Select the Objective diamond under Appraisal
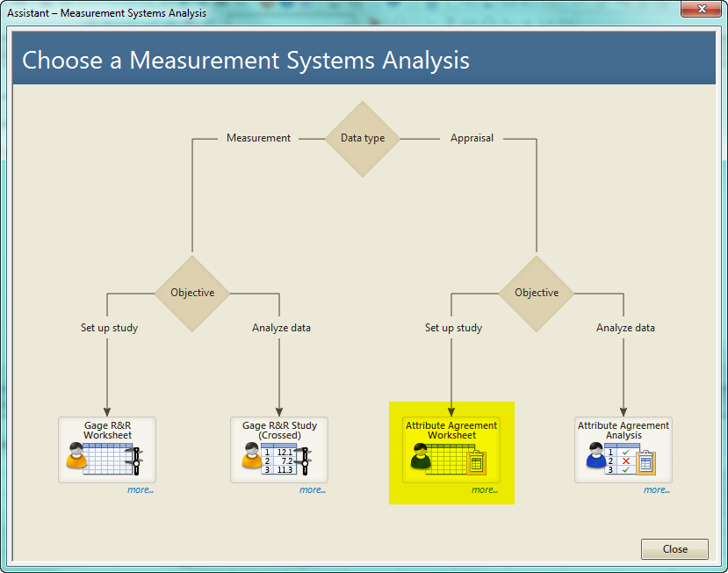Image resolution: width=728 pixels, height=573 pixels. click(537, 294)
